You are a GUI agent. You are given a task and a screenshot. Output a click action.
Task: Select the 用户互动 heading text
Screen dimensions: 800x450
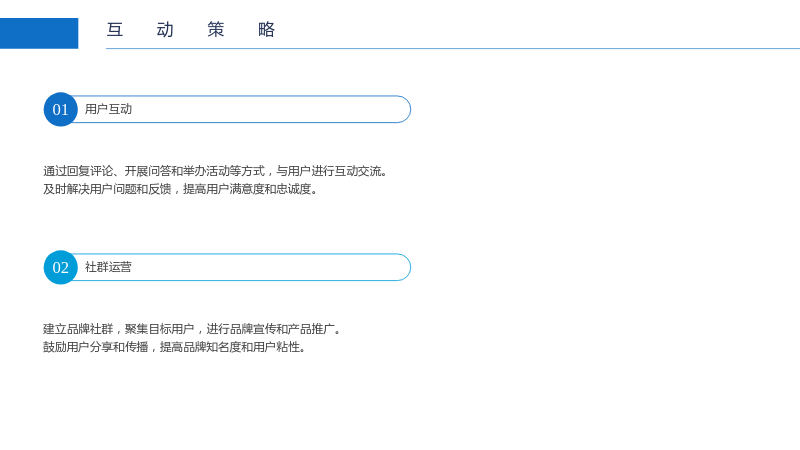coord(108,109)
